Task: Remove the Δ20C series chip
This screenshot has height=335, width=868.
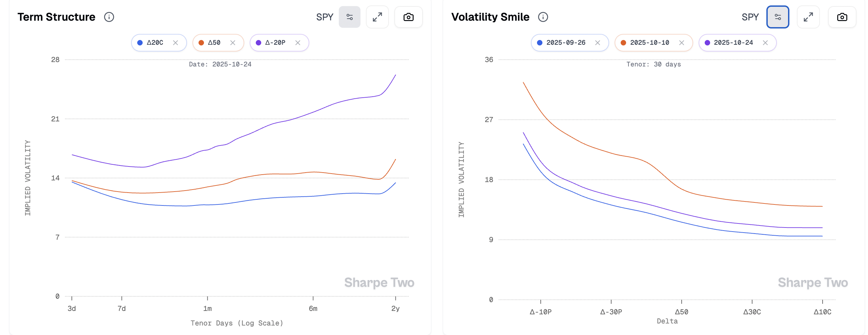Action: click(x=175, y=43)
